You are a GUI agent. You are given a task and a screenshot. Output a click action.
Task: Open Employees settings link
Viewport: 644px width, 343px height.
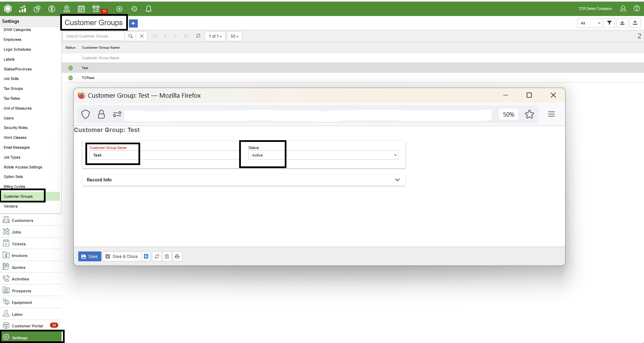click(13, 39)
